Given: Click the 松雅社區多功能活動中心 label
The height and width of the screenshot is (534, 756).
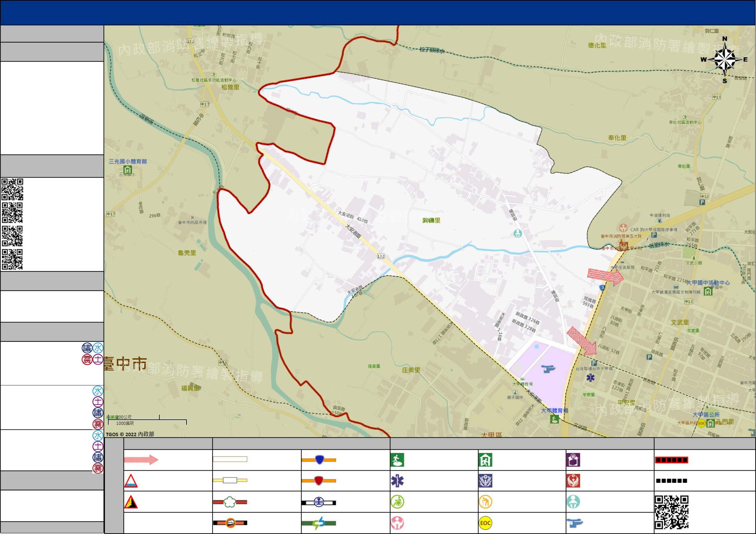Looking at the screenshot, I should [214, 80].
